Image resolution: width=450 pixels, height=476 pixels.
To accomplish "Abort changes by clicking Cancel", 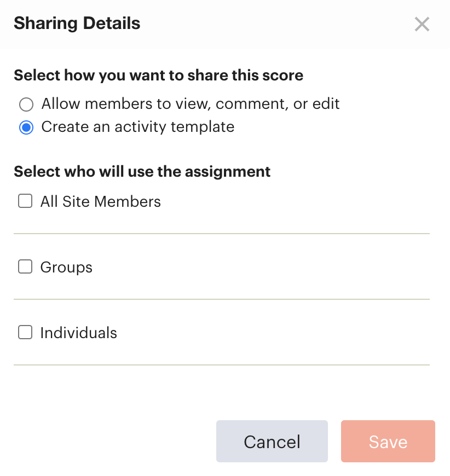I will [x=272, y=441].
